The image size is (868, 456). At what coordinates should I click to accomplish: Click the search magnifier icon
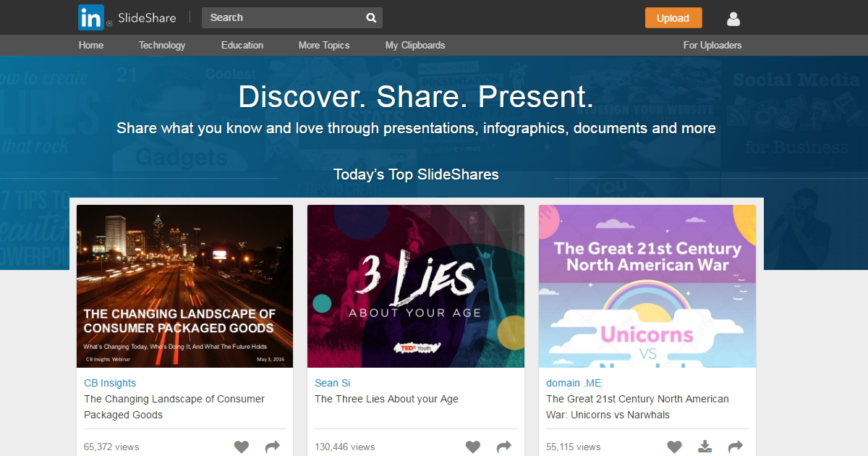point(371,18)
